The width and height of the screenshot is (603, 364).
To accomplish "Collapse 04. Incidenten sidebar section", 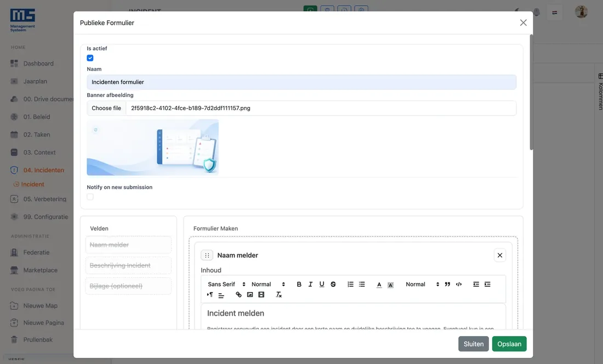I will [x=43, y=170].
